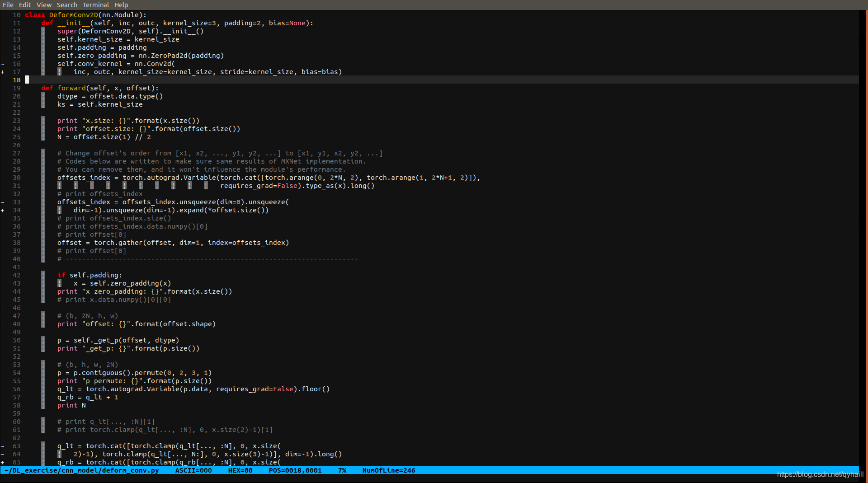Click the change marker tilde beside line 16
The image size is (868, 483).
3,64
